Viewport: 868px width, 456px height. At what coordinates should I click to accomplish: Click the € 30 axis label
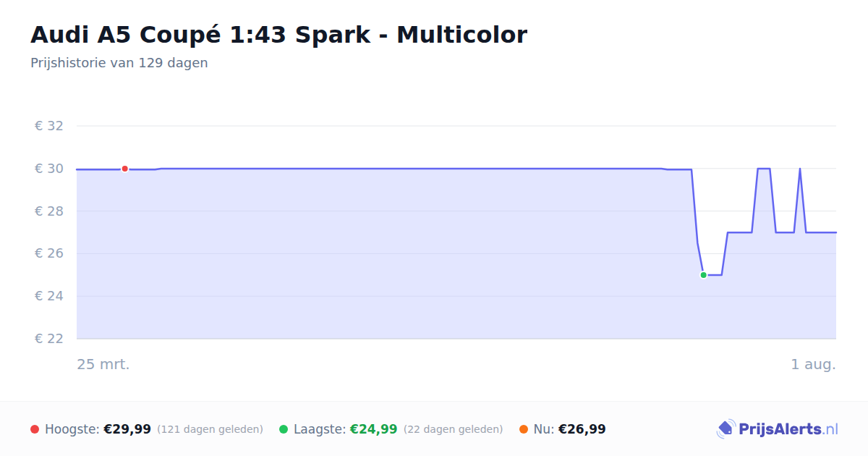tap(49, 169)
